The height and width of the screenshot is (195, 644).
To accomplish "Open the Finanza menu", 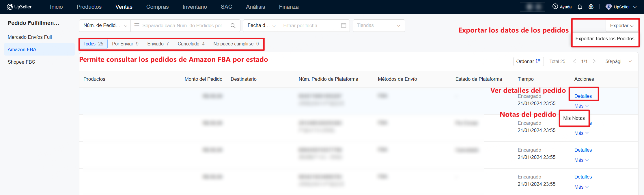I will (x=289, y=7).
